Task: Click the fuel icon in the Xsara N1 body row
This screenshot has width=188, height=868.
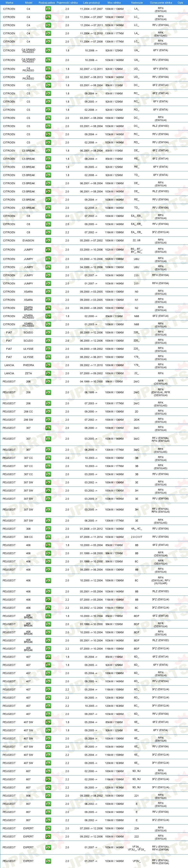Action: (48, 300)
